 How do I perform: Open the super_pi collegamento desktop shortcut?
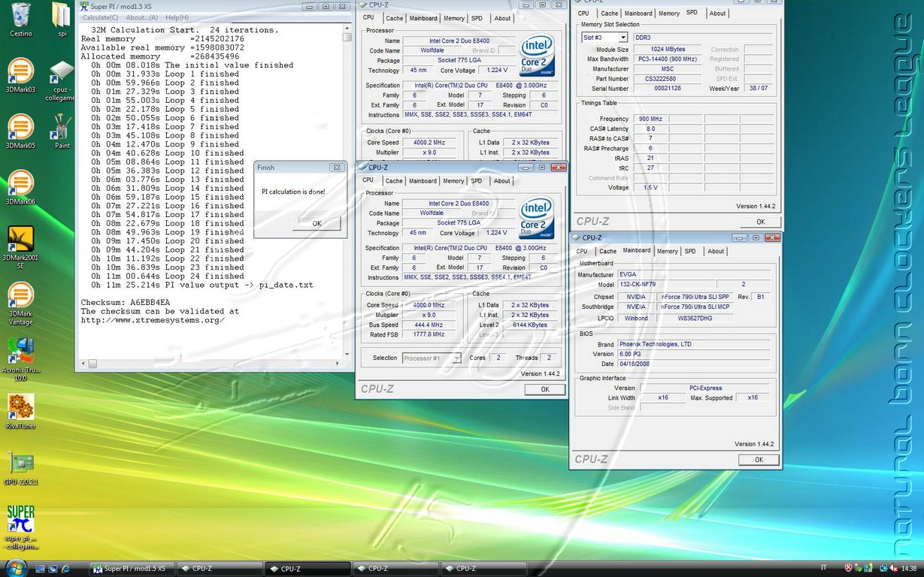click(20, 527)
